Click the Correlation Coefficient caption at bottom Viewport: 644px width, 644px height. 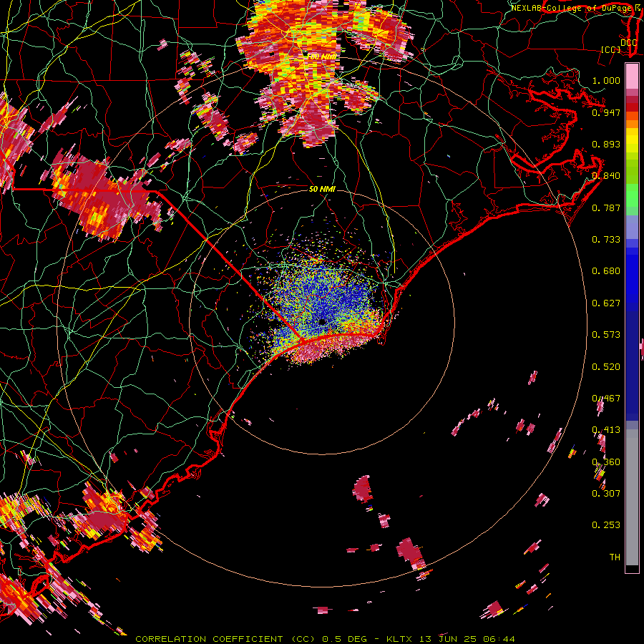click(324, 639)
